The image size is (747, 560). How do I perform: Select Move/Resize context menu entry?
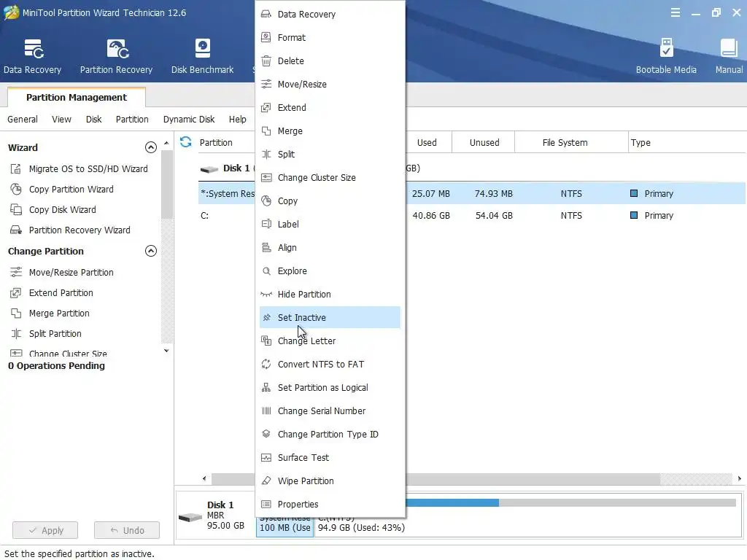point(330,85)
